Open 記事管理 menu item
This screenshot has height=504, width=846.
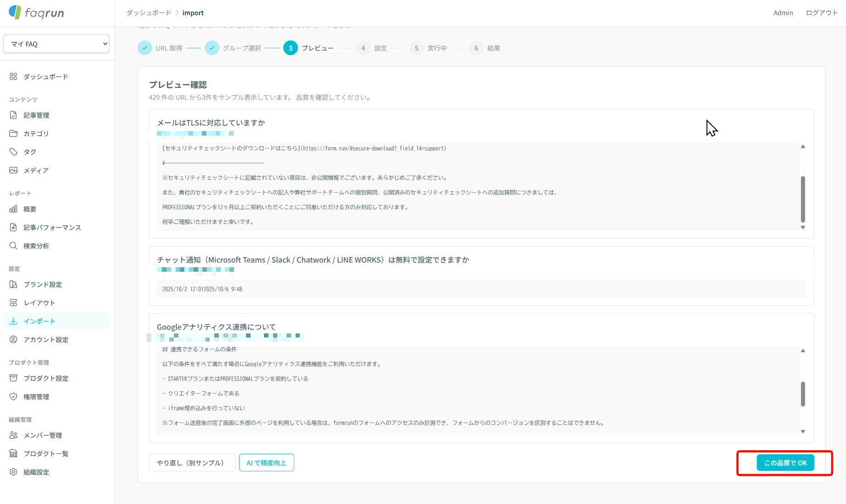point(56,115)
